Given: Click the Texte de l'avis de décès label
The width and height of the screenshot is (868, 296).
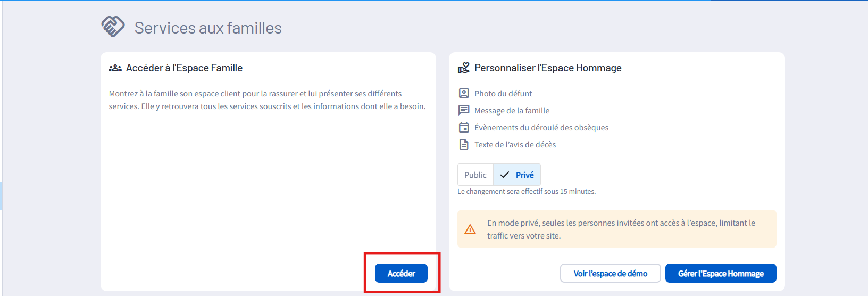Looking at the screenshot, I should 515,144.
